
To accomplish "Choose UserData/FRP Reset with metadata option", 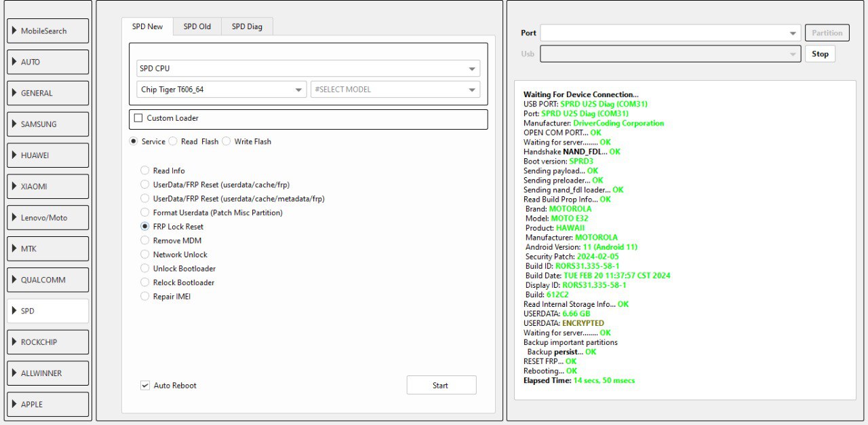I will click(233, 199).
